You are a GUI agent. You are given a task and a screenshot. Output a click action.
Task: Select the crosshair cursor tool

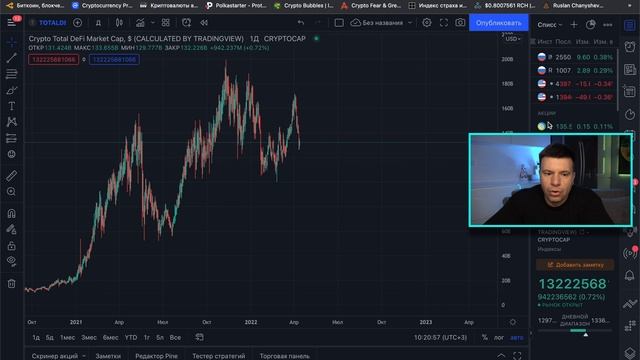pos(11,42)
